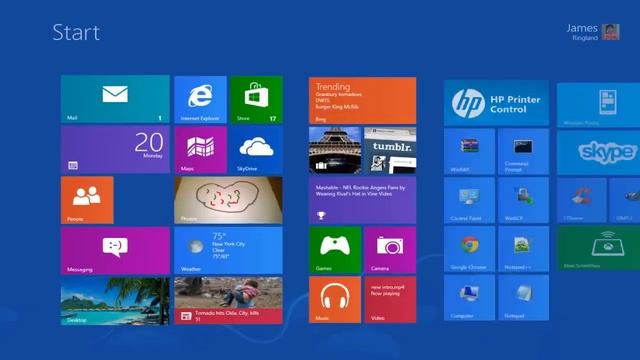This screenshot has height=360, width=640.
Task: Launch Google Chrome tile
Action: click(469, 249)
